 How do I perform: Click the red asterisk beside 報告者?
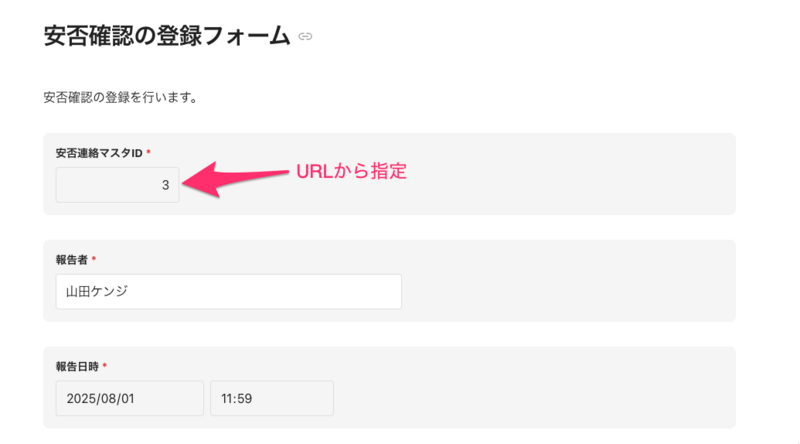pos(94,259)
